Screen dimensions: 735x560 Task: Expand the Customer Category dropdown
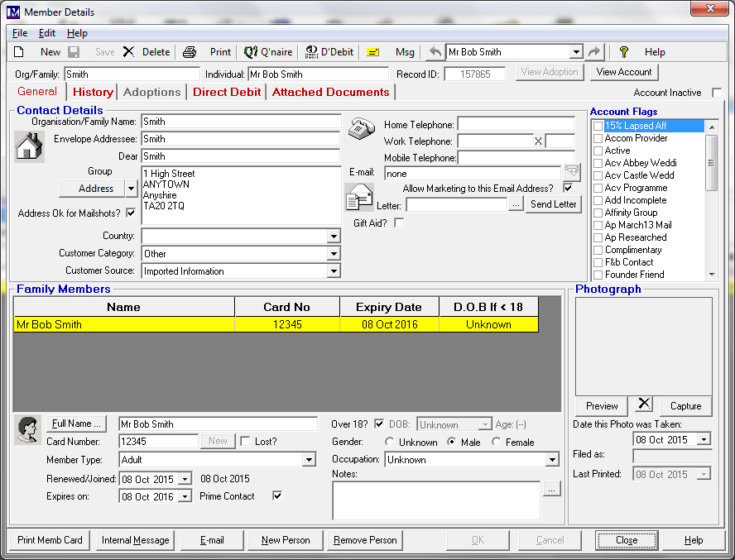coord(334,254)
